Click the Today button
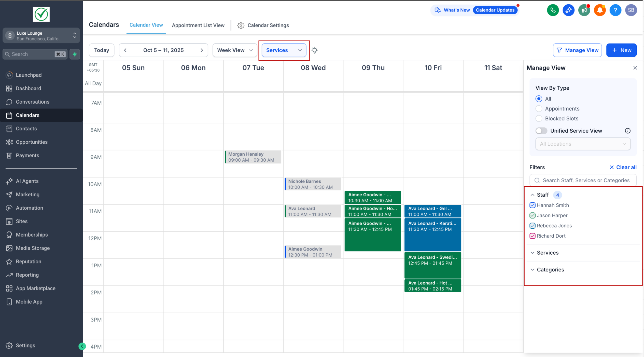The image size is (644, 357). point(102,50)
